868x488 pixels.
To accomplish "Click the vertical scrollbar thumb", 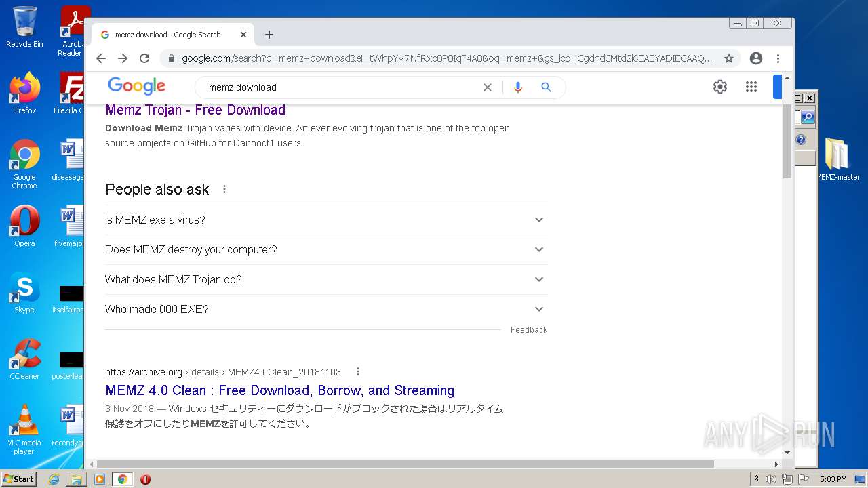I will [787, 141].
